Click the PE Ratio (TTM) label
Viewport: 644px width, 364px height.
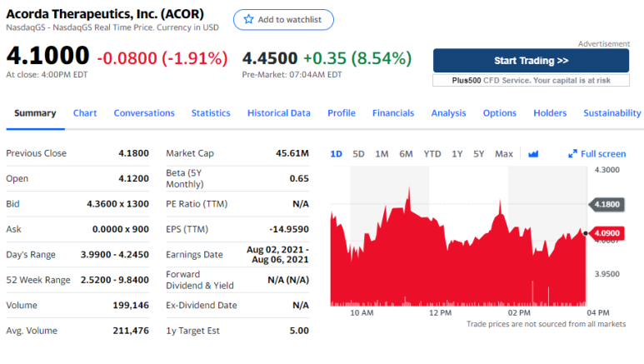[197, 204]
